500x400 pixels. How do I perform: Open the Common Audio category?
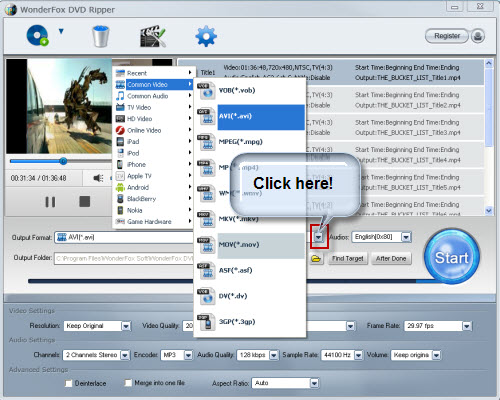click(x=154, y=96)
